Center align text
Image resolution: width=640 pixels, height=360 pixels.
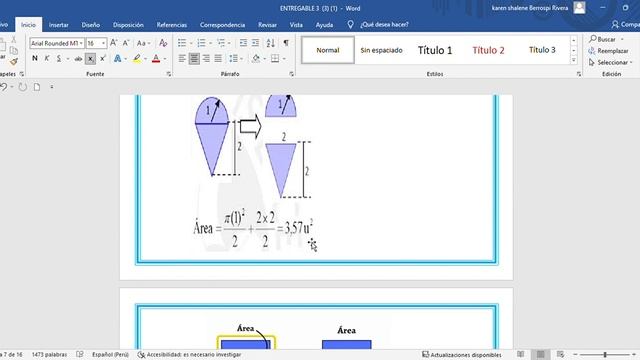coord(194,59)
